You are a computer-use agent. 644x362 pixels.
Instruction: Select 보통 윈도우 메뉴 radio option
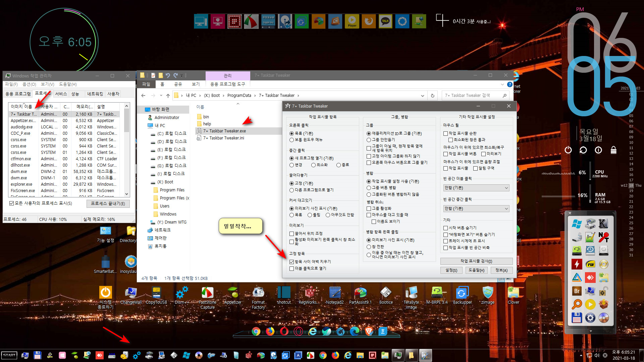pyautogui.click(x=291, y=140)
